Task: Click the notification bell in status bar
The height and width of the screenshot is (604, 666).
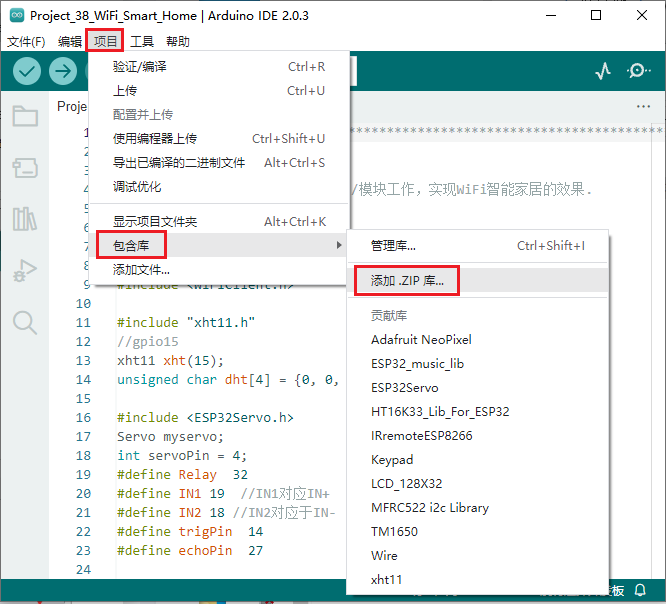Action: (640, 590)
